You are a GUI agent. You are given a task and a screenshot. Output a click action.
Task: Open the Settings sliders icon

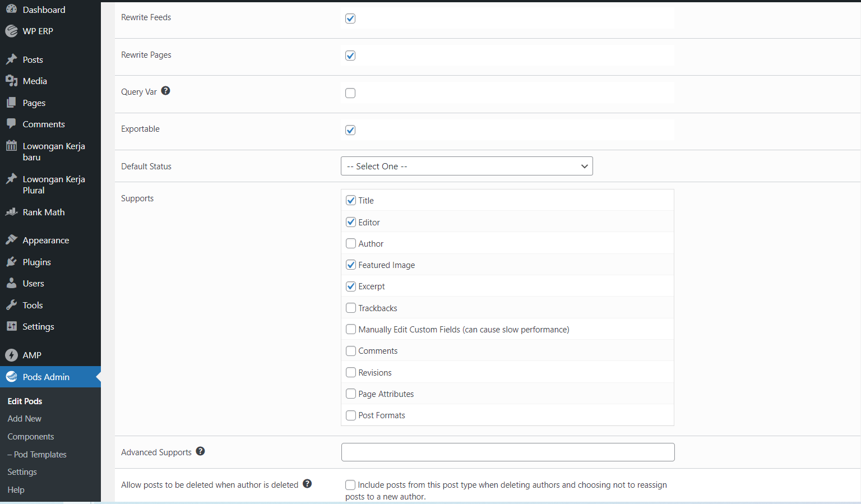pyautogui.click(x=11, y=326)
